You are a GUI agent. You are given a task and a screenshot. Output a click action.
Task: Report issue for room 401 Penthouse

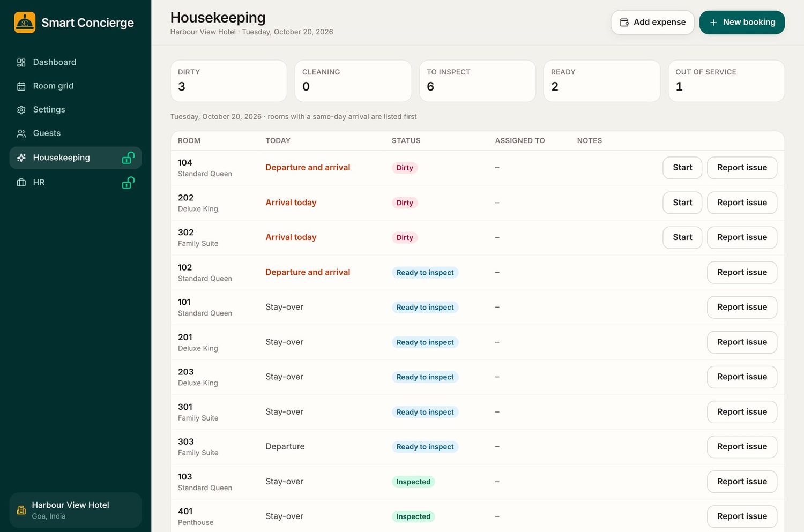742,516
